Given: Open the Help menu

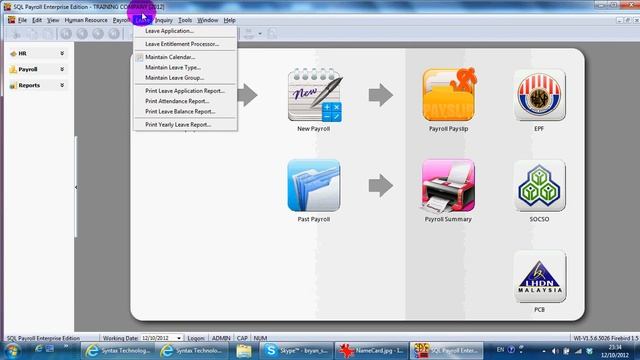Looking at the screenshot, I should [x=229, y=20].
